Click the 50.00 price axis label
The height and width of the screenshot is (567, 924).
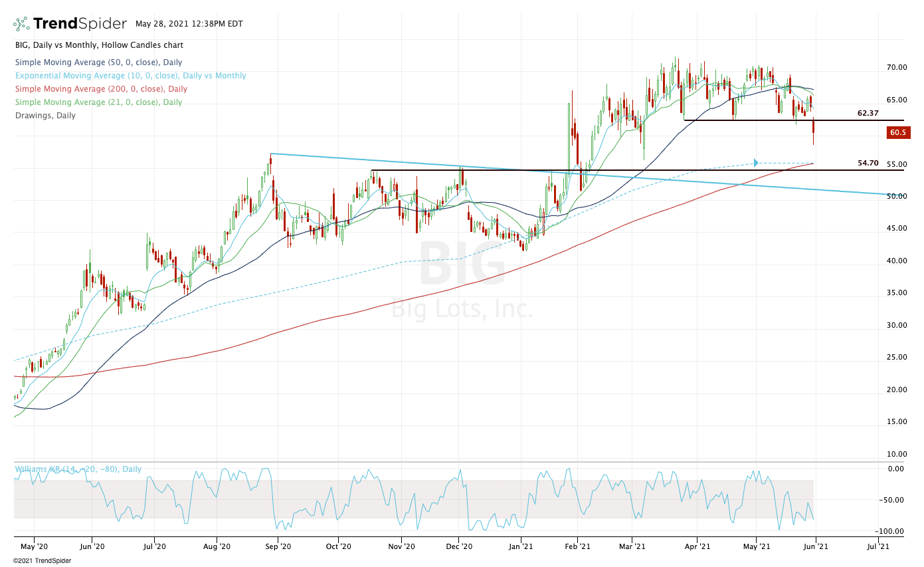point(897,197)
